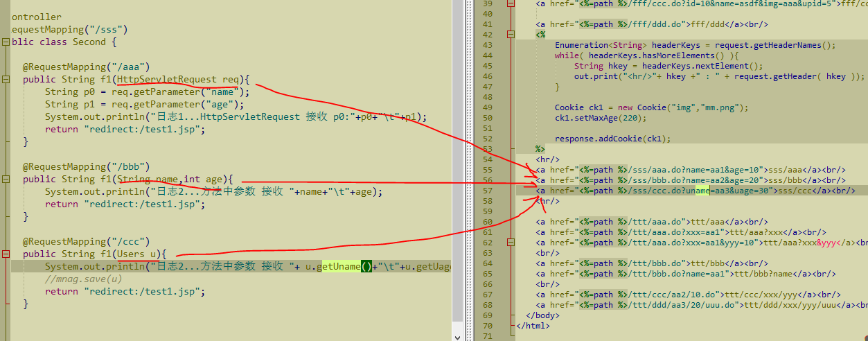Click the @RequestMapping("/ccc") annotation
868x341 pixels.
tap(86, 242)
